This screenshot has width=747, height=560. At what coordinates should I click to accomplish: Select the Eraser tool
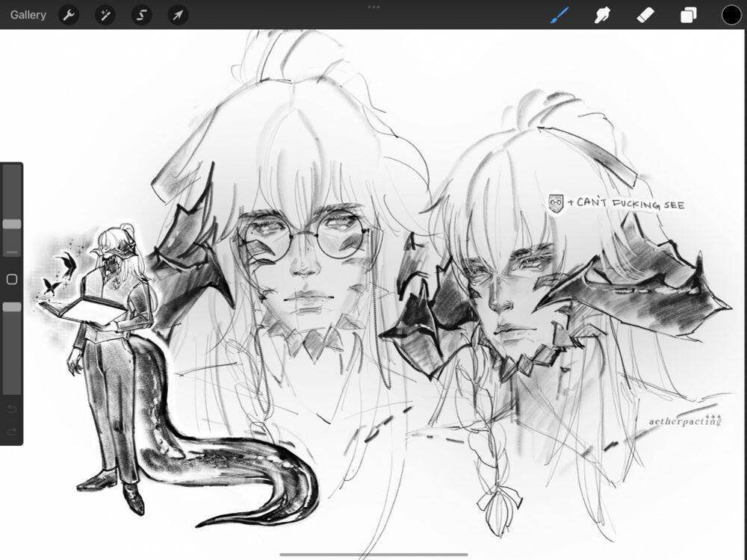tap(645, 15)
